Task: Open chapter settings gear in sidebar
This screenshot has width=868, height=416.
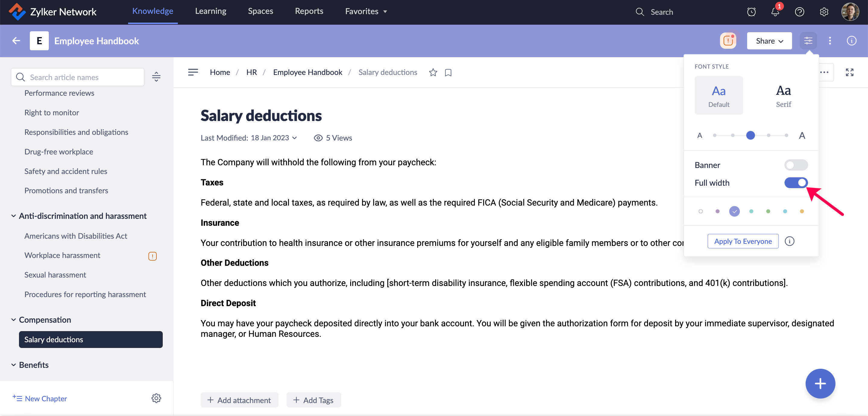Action: tap(156, 398)
